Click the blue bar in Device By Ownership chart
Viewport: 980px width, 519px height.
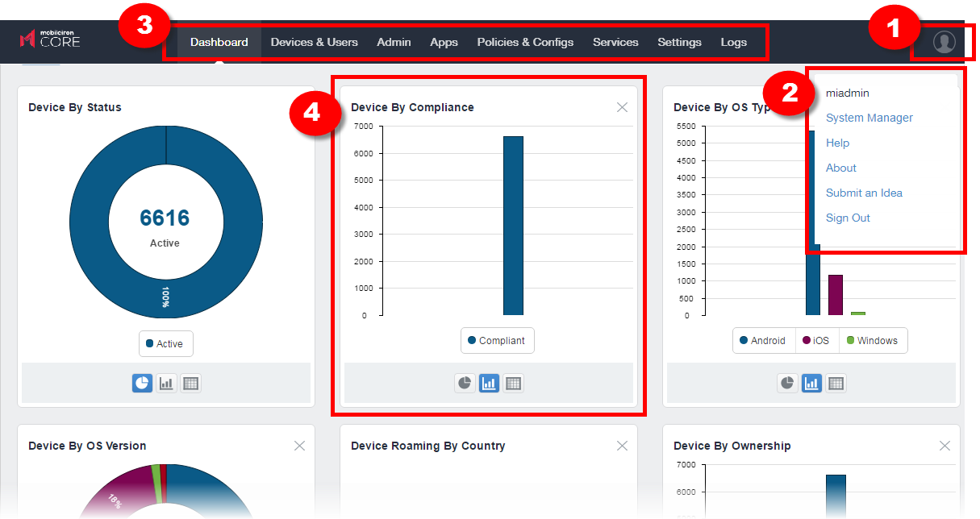click(x=836, y=496)
